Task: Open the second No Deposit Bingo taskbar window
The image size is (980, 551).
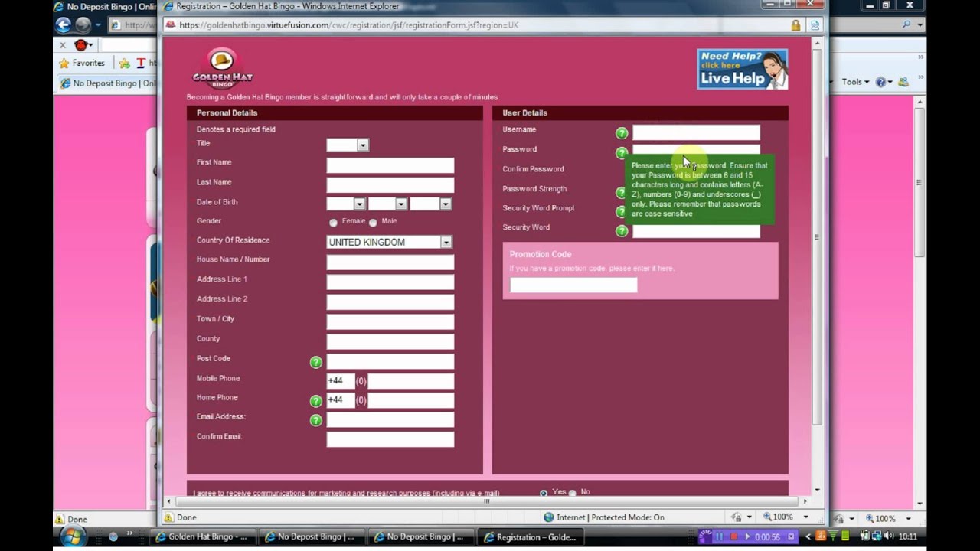Action: [420, 537]
